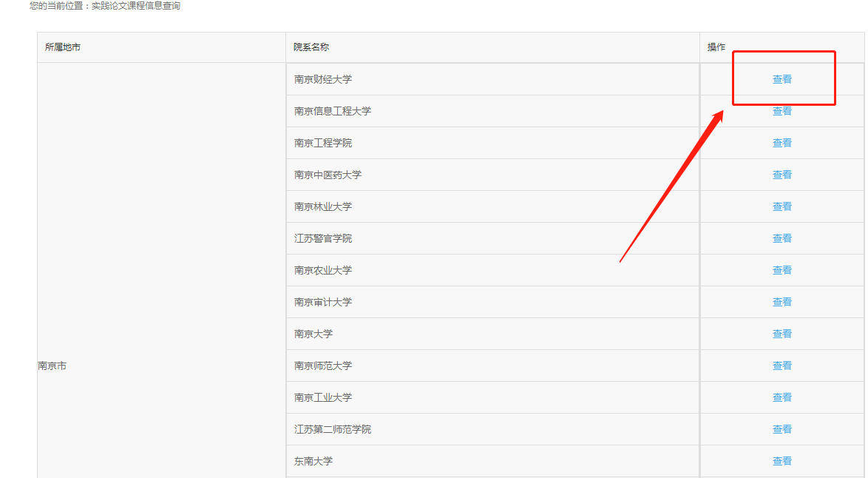Click the 所属地市 column header
This screenshot has width=868, height=478.
coord(63,47)
